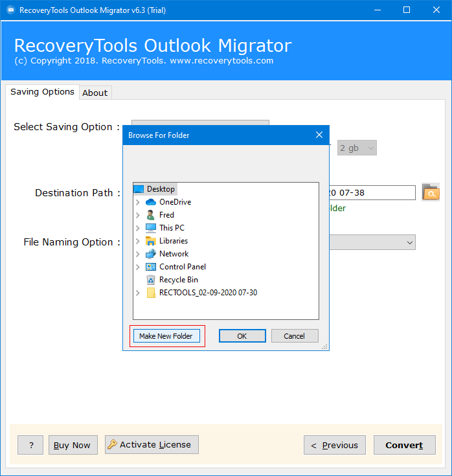
Task: Cancel the Browse For Folder dialog
Action: point(295,336)
